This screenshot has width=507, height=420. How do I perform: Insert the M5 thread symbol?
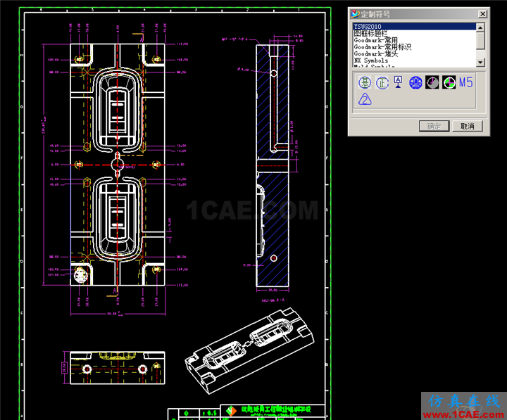click(x=466, y=82)
